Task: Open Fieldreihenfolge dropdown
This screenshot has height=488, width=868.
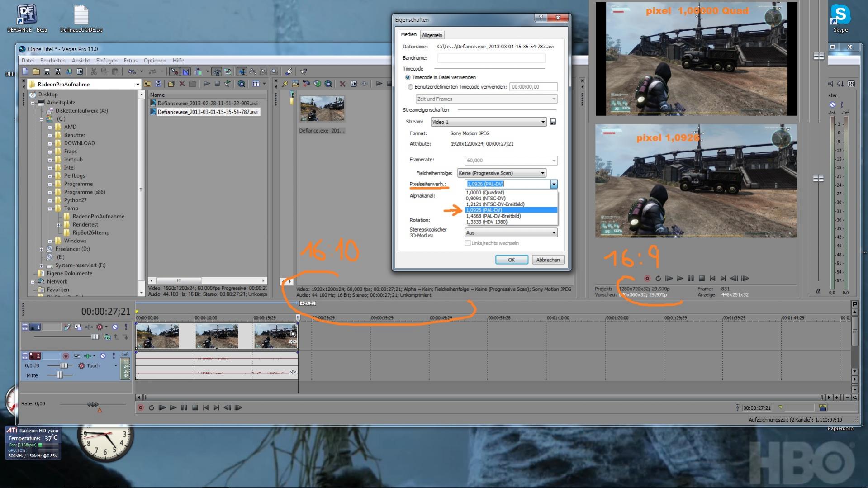Action: pos(502,173)
